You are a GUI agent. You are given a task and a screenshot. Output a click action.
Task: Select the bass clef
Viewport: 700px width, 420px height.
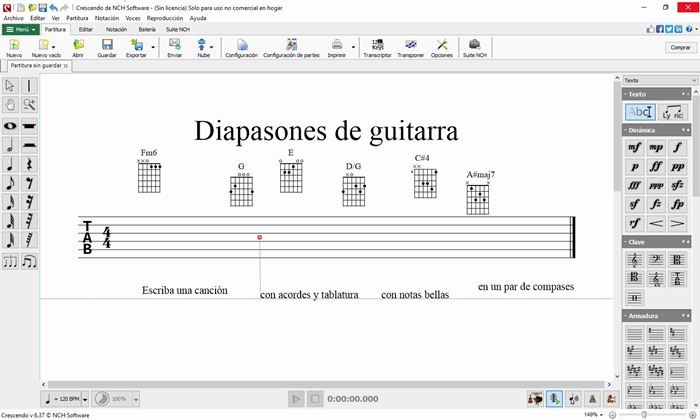(656, 259)
